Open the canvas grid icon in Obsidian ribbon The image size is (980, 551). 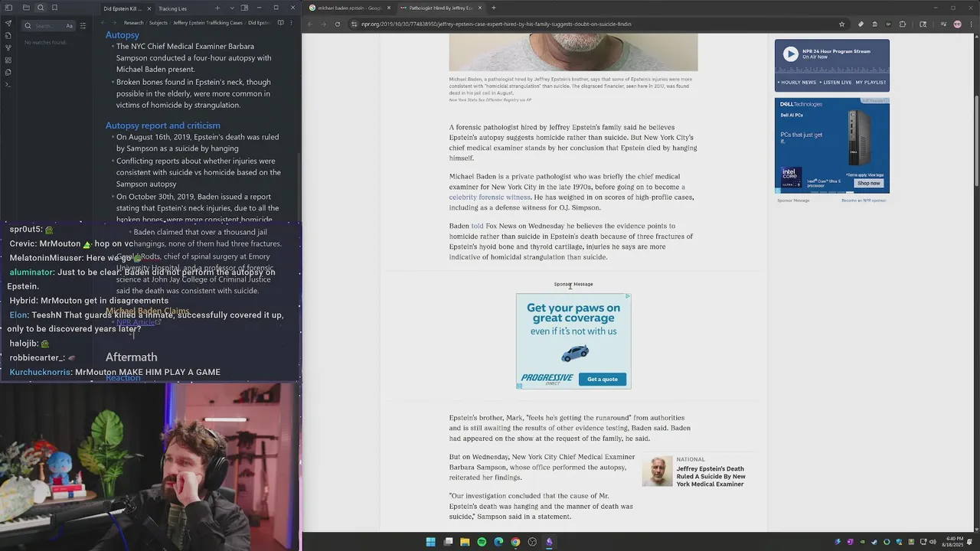click(x=8, y=60)
